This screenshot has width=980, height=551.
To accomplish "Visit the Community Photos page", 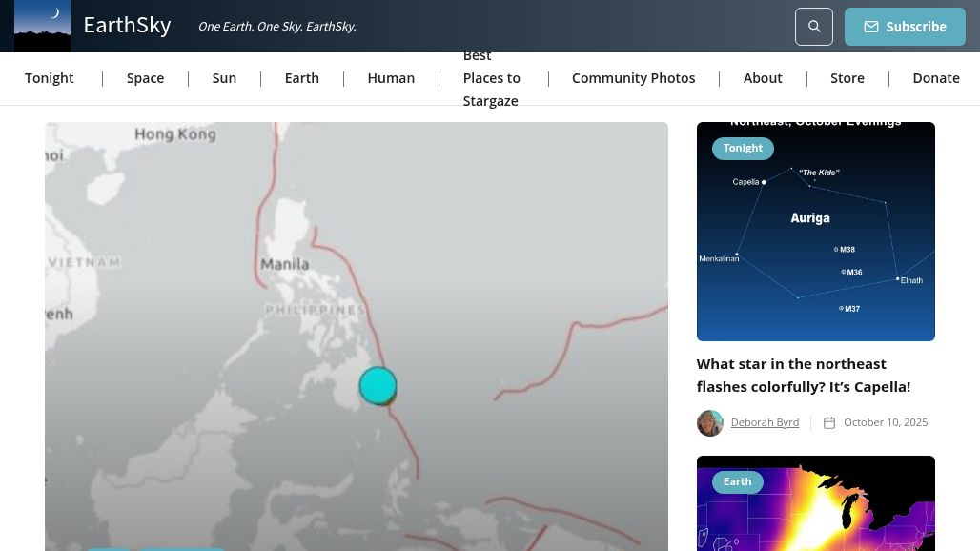I will 633,78.
